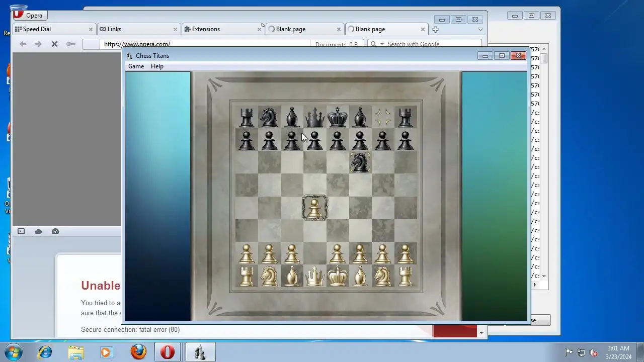Click the background window's scroll down arrow

544,276
